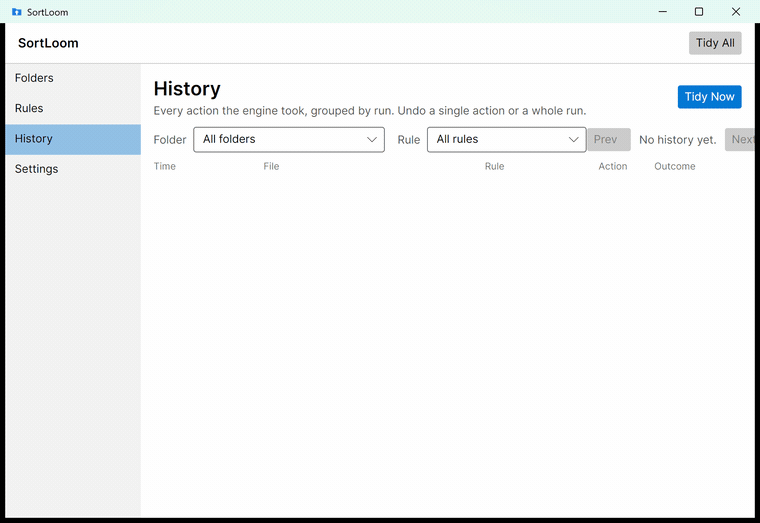Viewport: 760px width, 523px height.
Task: Select the History sidebar item
Action: click(x=73, y=139)
